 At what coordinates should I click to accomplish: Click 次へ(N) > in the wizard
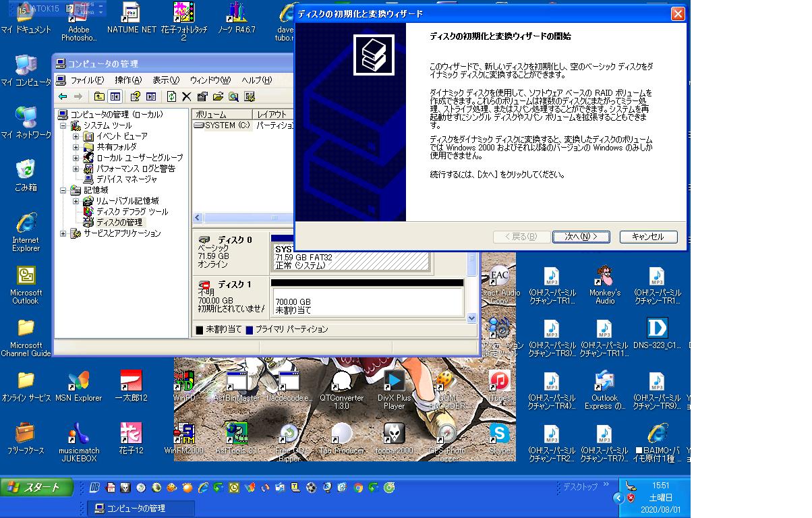(x=581, y=237)
